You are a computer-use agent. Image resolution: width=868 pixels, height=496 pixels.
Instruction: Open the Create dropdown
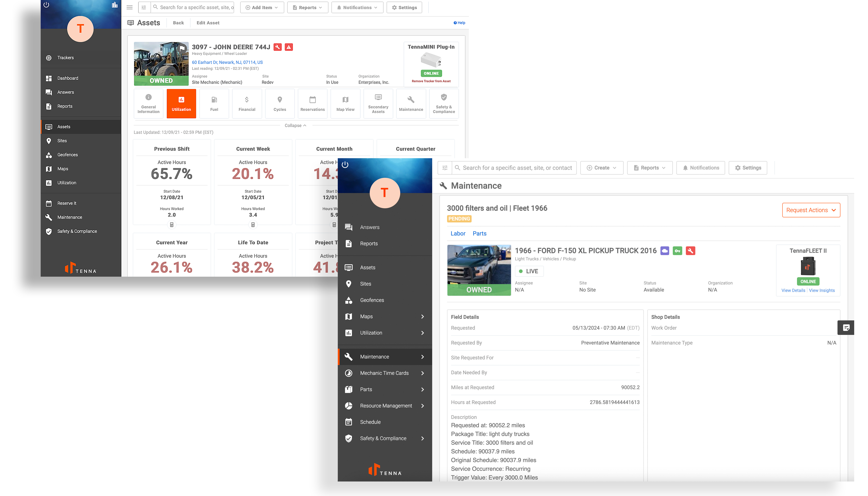pyautogui.click(x=602, y=168)
